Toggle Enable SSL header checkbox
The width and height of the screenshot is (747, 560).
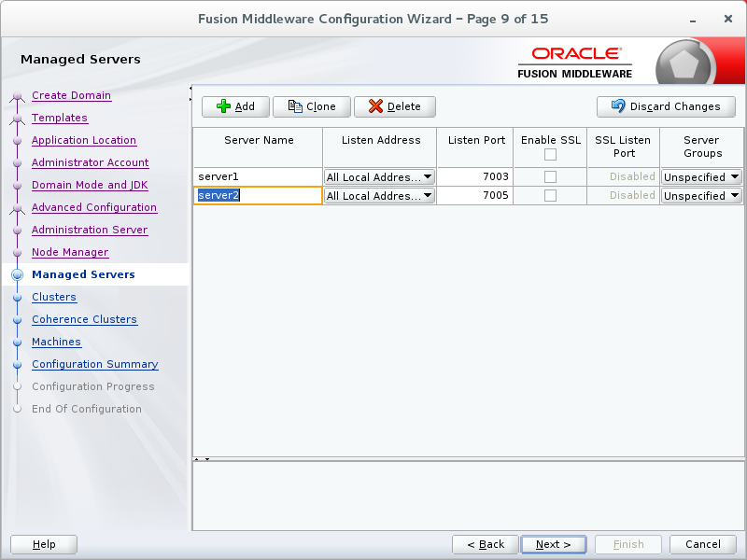pyautogui.click(x=550, y=154)
